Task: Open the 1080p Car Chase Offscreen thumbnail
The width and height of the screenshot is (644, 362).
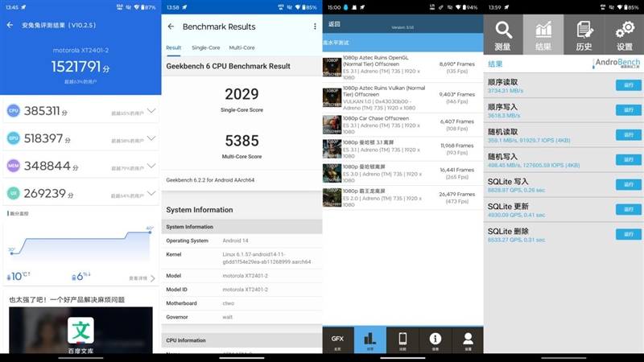Action: pyautogui.click(x=332, y=125)
